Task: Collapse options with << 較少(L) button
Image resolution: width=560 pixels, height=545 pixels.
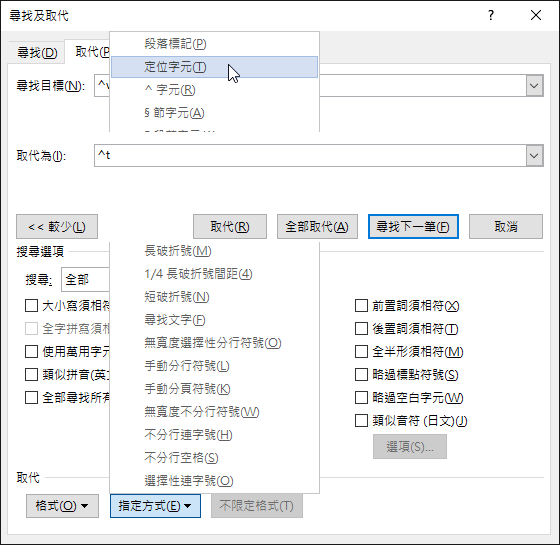Action: (57, 226)
